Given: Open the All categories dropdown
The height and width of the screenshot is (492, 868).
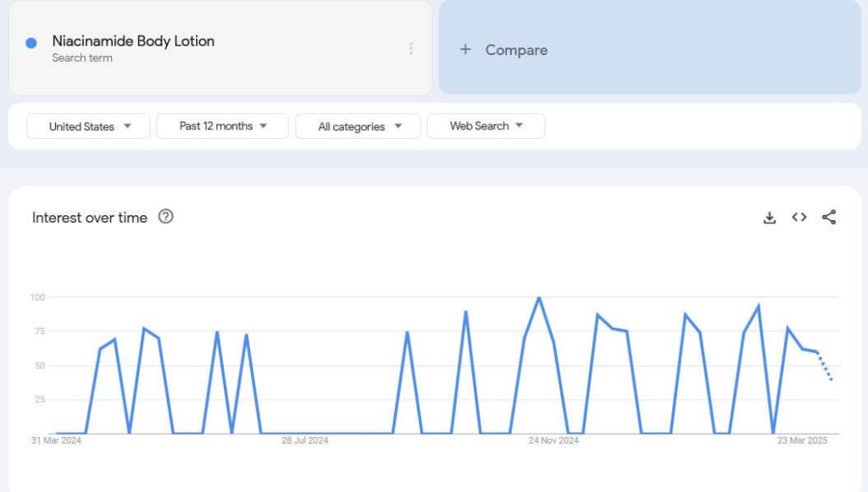Looking at the screenshot, I should point(358,126).
